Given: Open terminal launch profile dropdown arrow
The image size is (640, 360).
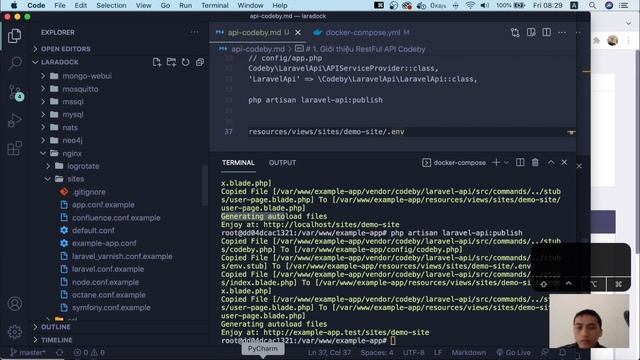Looking at the screenshot, I should coord(506,162).
